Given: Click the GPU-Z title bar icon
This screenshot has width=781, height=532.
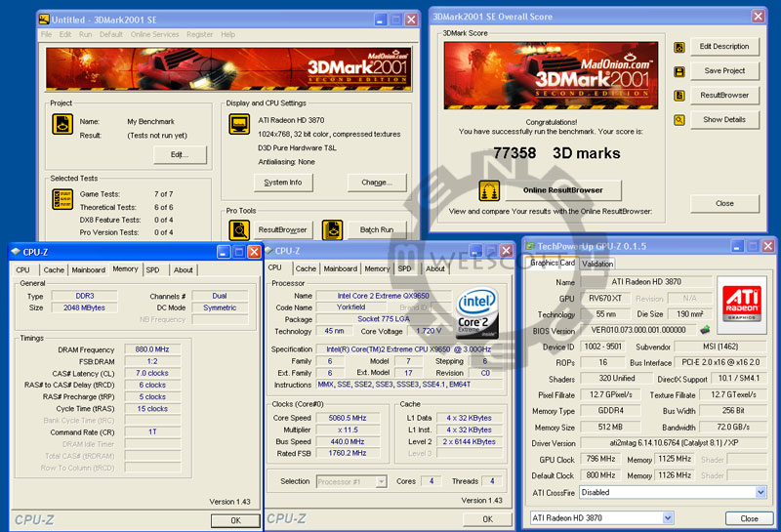Looking at the screenshot, I should [529, 246].
